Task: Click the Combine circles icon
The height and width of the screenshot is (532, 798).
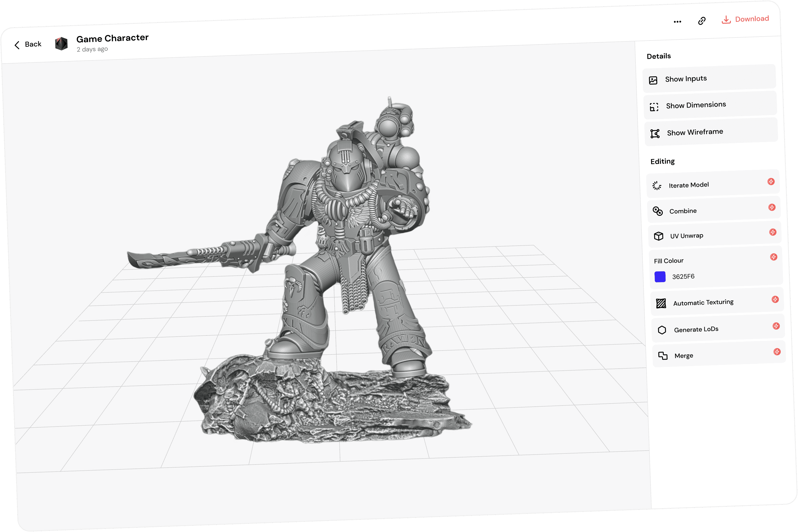Action: [658, 211]
